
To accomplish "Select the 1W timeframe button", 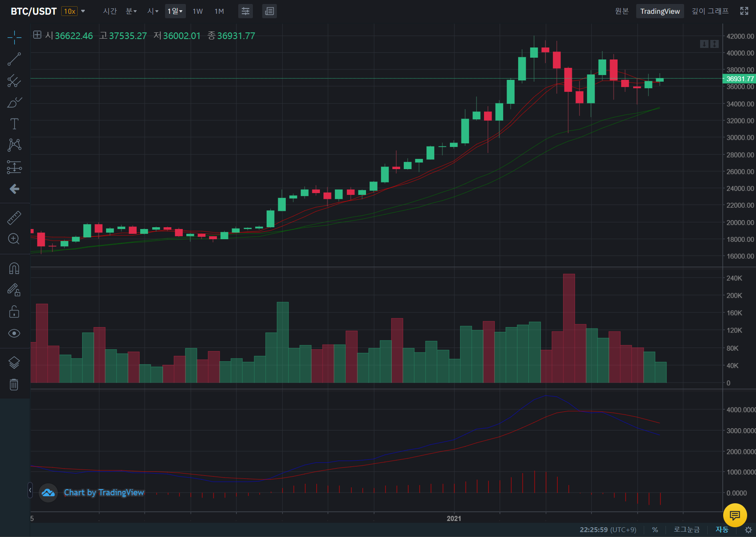I will tap(198, 11).
